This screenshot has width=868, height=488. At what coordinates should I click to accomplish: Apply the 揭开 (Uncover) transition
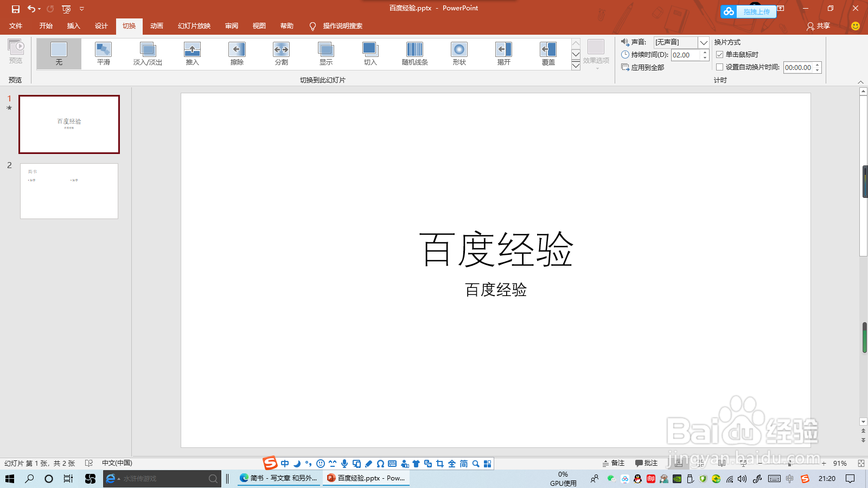point(503,54)
